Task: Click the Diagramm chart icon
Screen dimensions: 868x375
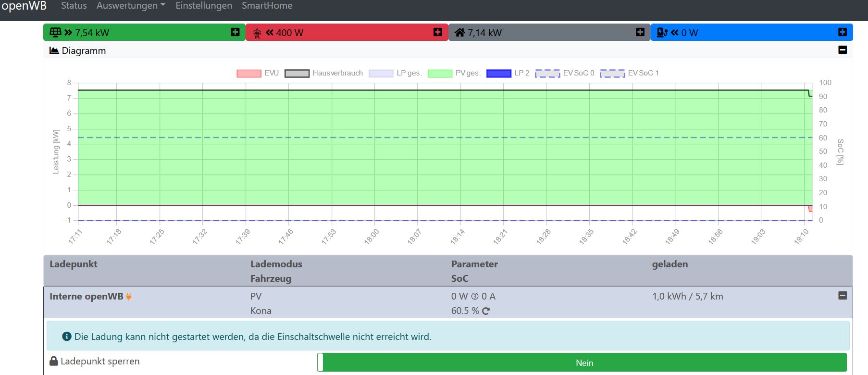Action: (54, 50)
